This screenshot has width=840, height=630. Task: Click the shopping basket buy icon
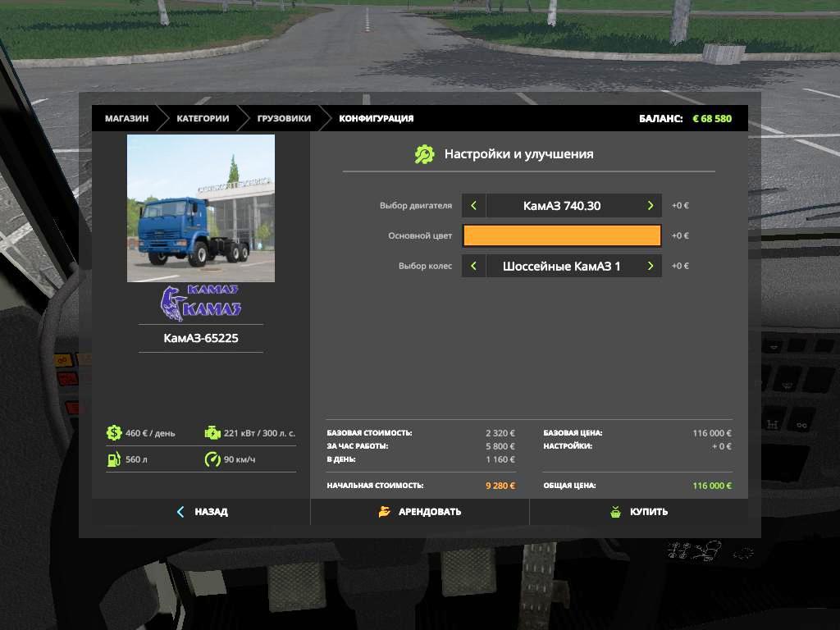615,512
